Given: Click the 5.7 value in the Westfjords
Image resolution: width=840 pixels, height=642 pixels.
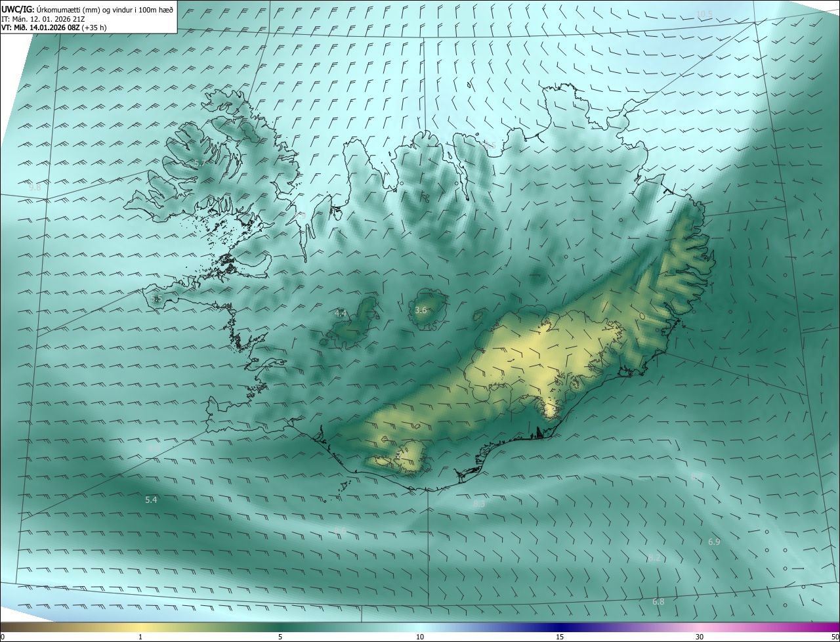Looking at the screenshot, I should [200, 162].
